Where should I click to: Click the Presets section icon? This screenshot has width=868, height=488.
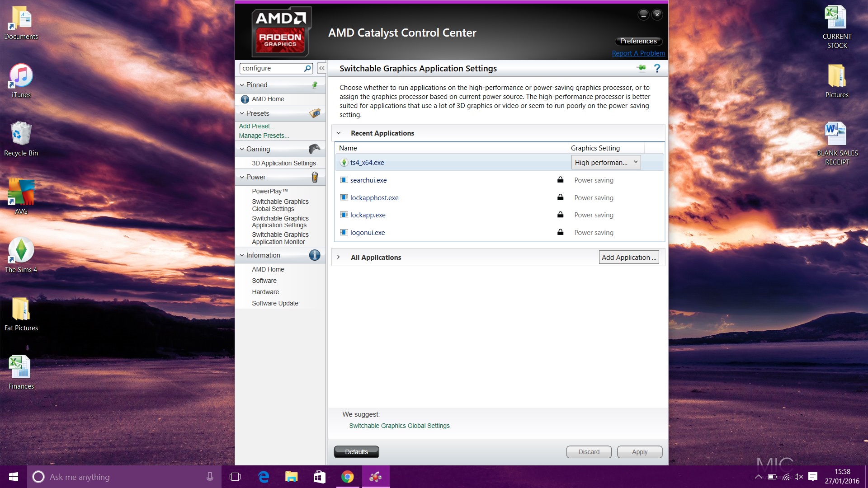tap(315, 113)
